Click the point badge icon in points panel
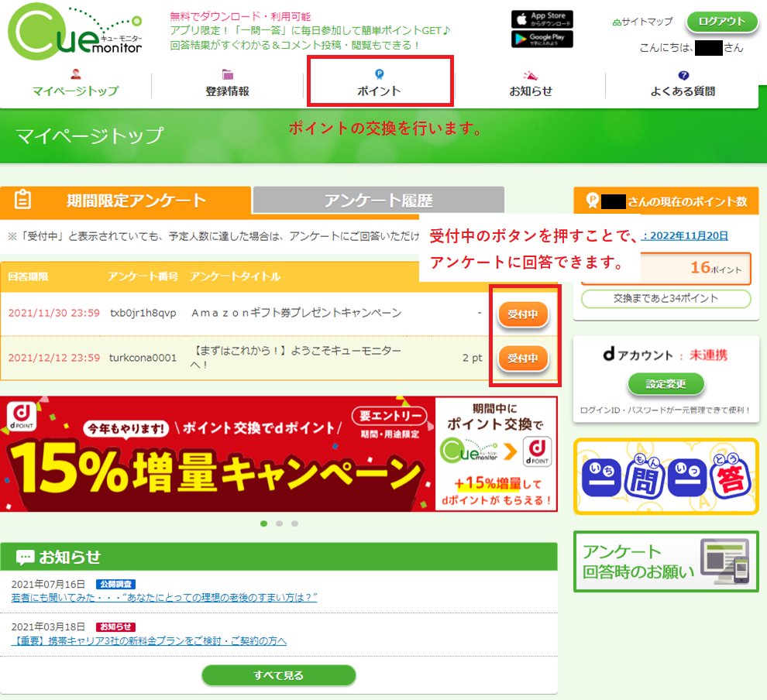The image size is (767, 700). pyautogui.click(x=593, y=201)
